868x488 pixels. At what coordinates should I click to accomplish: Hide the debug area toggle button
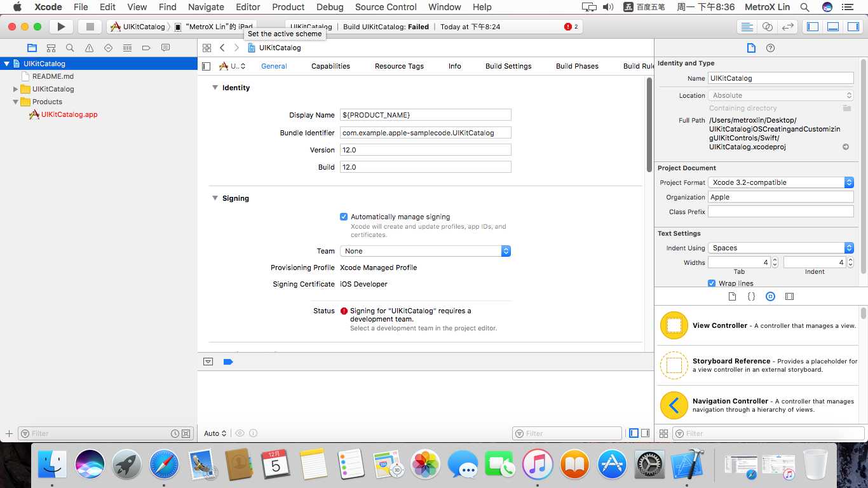(208, 362)
